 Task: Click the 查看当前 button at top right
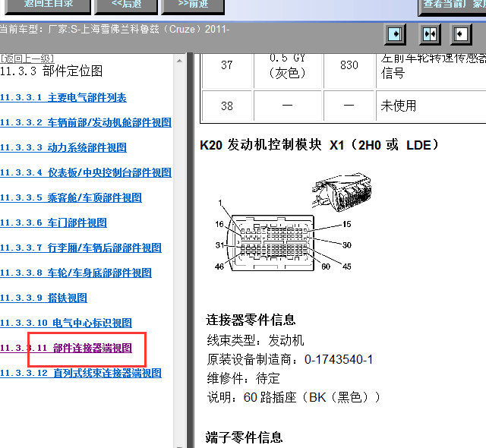coord(453,7)
